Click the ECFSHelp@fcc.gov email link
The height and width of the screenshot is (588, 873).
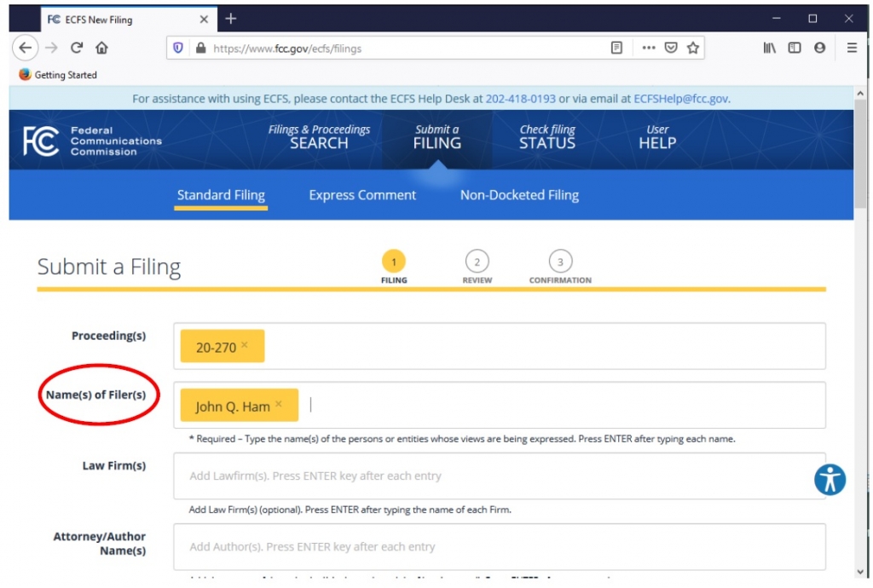680,99
